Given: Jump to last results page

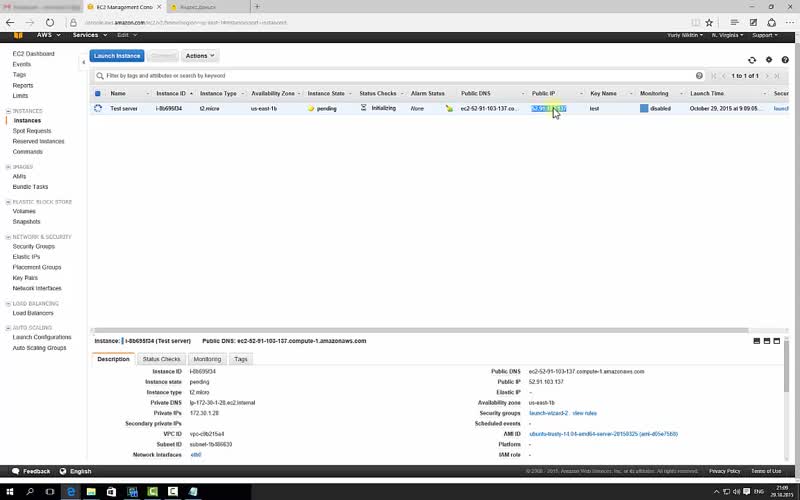Looking at the screenshot, I should tap(777, 76).
